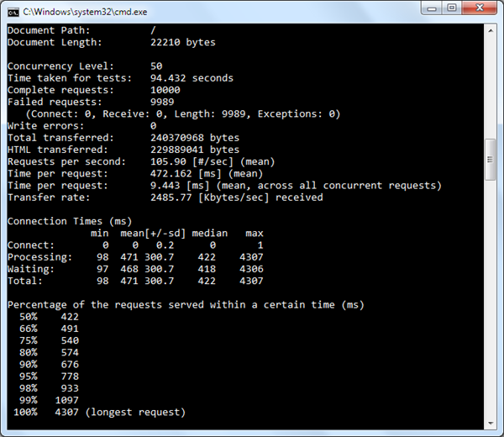Minimize the cmd.exe window
This screenshot has height=437, width=504.
[x=432, y=8]
